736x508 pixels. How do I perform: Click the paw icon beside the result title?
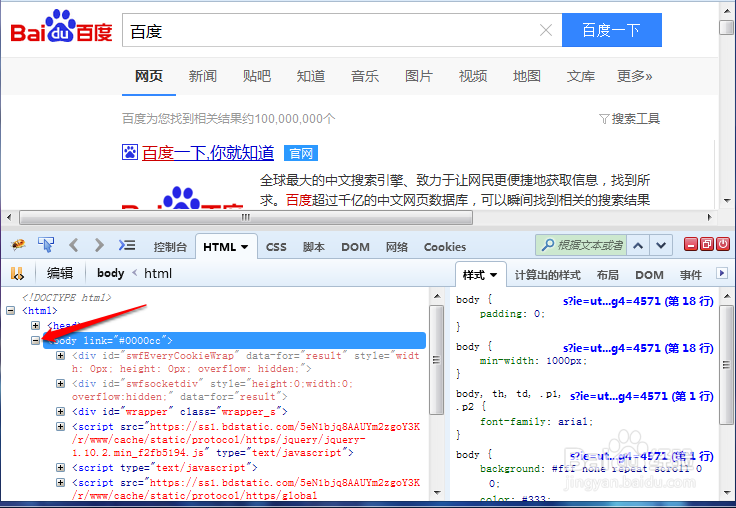pyautogui.click(x=130, y=152)
